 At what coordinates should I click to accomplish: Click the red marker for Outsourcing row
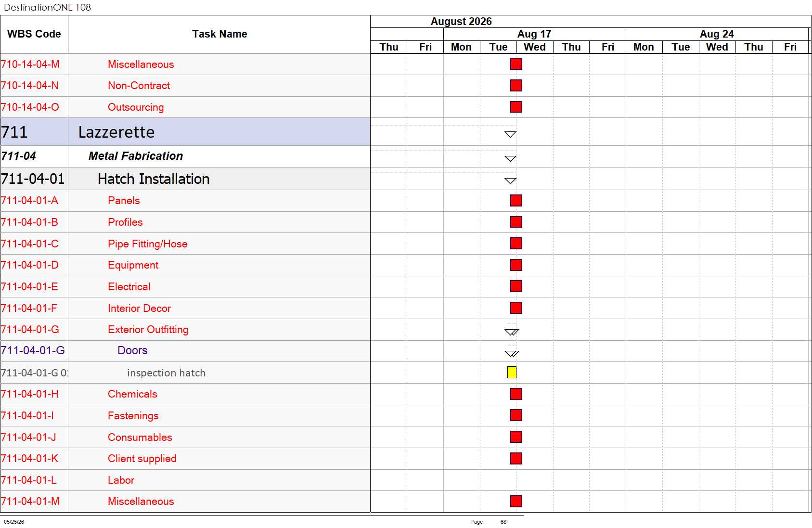pos(516,107)
